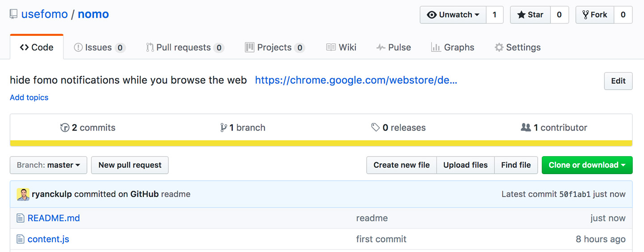Open the Issues tab
The height and width of the screenshot is (252, 644).
99,47
